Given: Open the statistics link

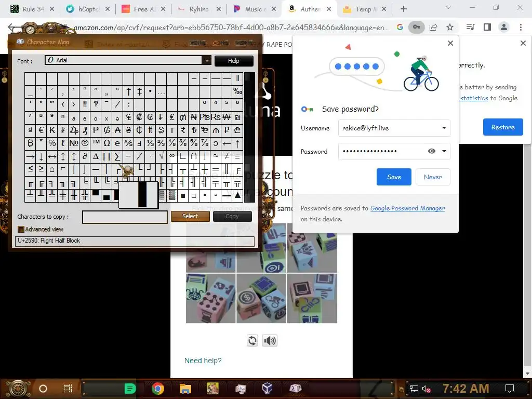Looking at the screenshot, I should pos(474,98).
